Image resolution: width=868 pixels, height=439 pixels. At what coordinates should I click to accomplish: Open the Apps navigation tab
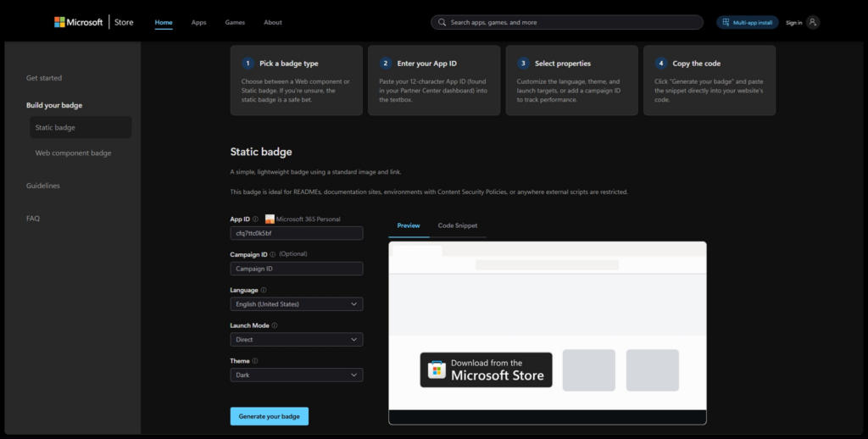198,22
